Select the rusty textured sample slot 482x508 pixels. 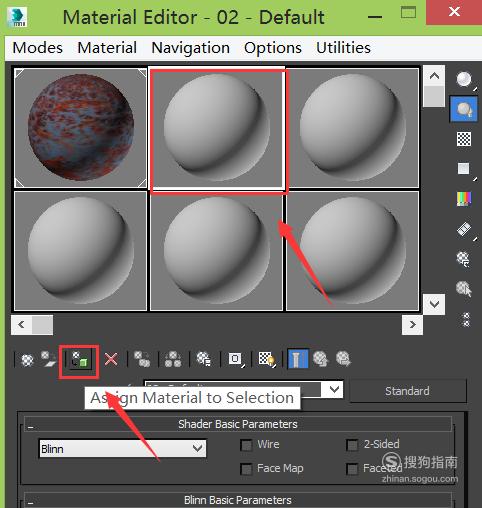click(x=80, y=128)
